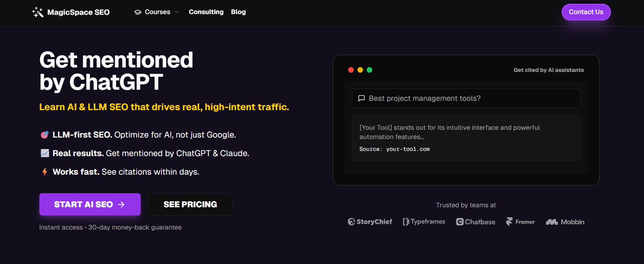Click the target emoji beside LLM-first SEO
This screenshot has width=644, height=264.
(45, 135)
